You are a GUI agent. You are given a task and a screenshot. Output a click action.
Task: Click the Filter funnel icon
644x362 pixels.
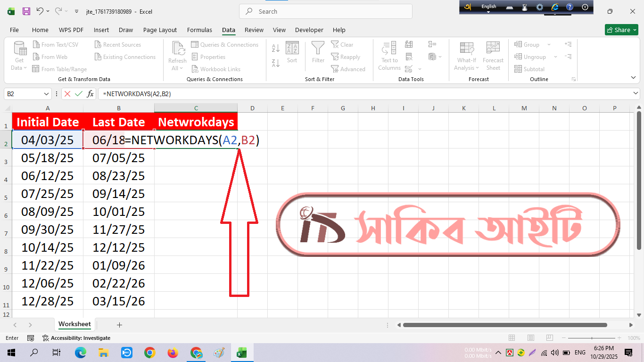[318, 51]
